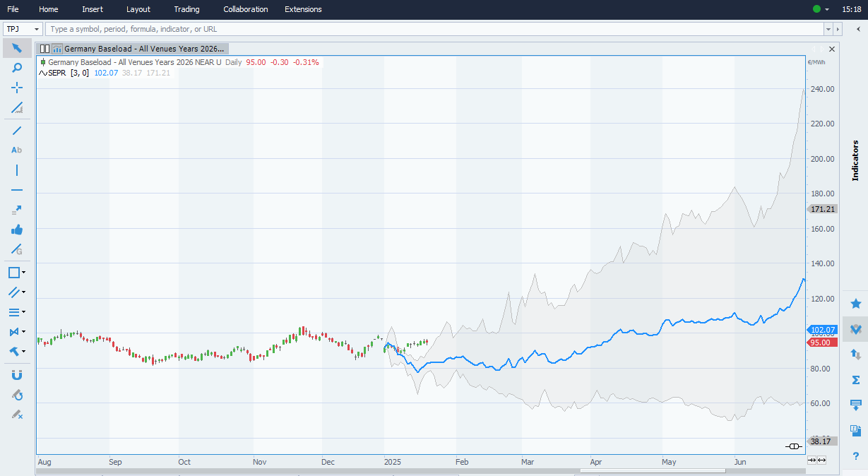Viewport: 868px width, 476px height.
Task: Click the question mark help icon
Action: (x=855, y=456)
